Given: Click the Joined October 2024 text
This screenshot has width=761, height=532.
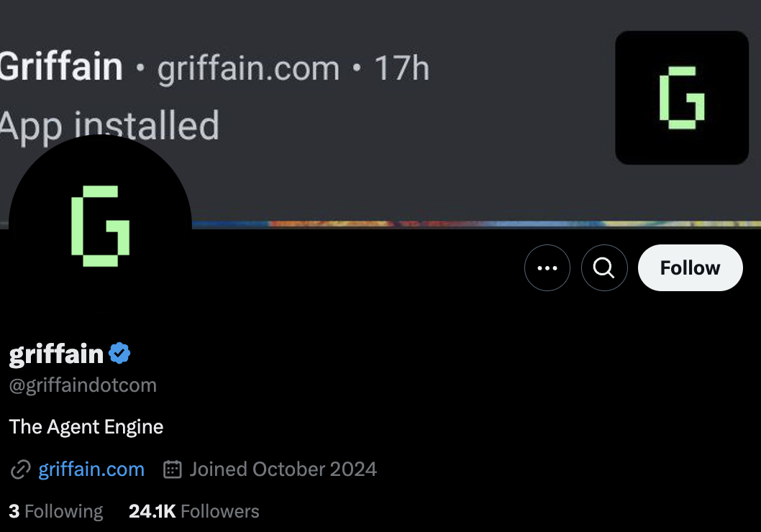Looking at the screenshot, I should click(x=283, y=469).
